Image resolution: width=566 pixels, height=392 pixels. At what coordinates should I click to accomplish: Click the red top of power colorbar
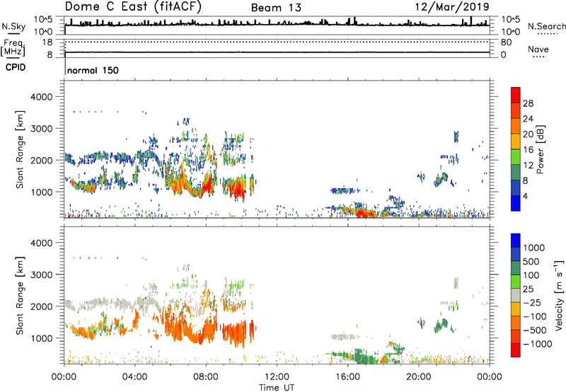click(x=516, y=95)
